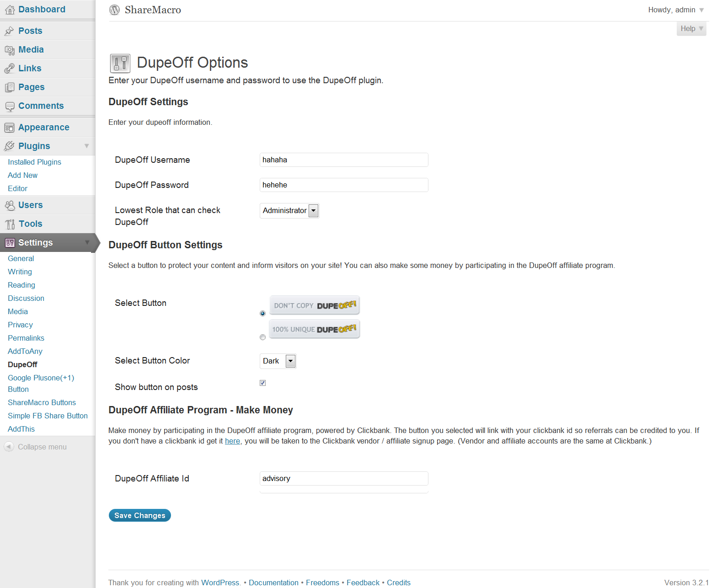Collapse the Plugins submenu arrow
This screenshot has height=588, width=722.
click(86, 146)
